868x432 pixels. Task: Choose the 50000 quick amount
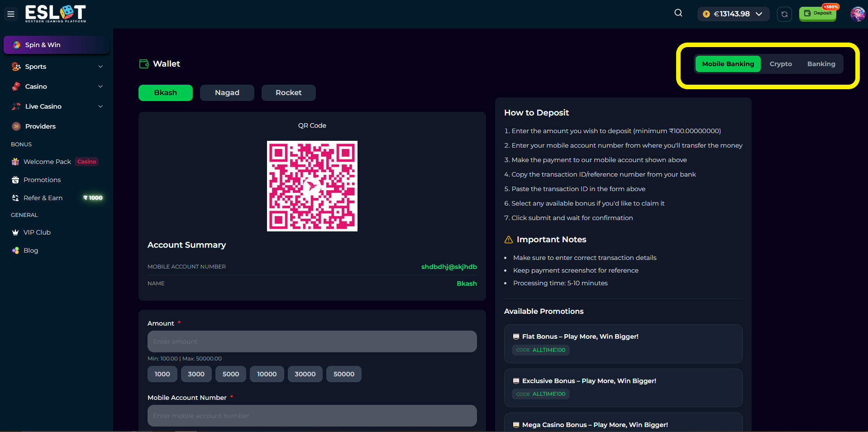[x=344, y=374]
